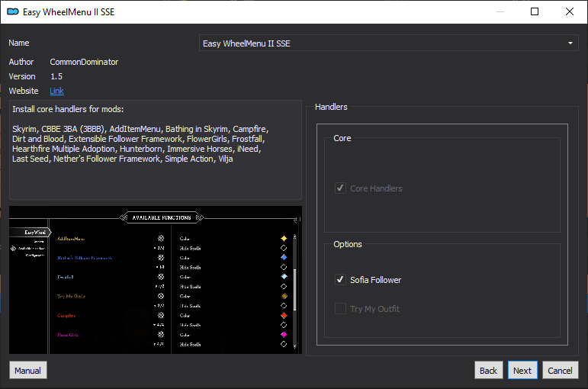Open the Website Link
The width and height of the screenshot is (588, 389).
[56, 91]
